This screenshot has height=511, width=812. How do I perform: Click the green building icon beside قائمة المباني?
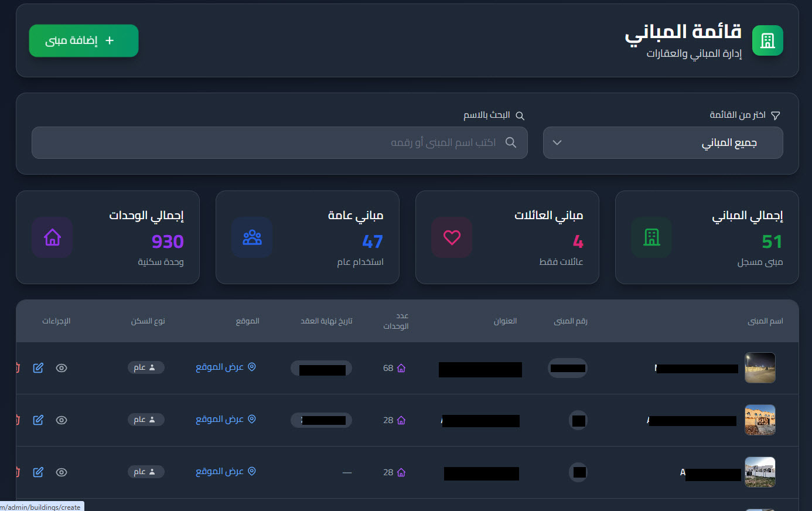767,40
